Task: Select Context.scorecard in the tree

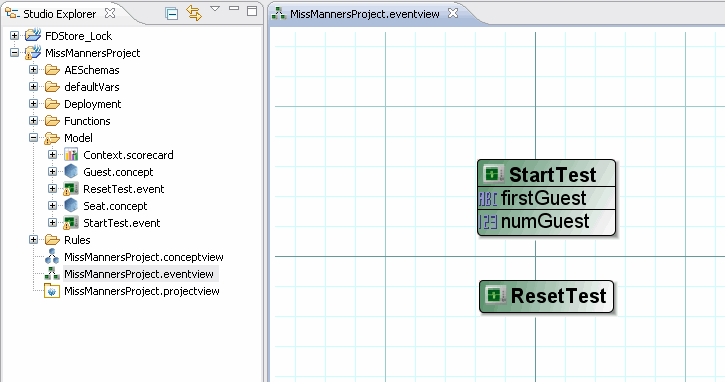Action: point(128,155)
